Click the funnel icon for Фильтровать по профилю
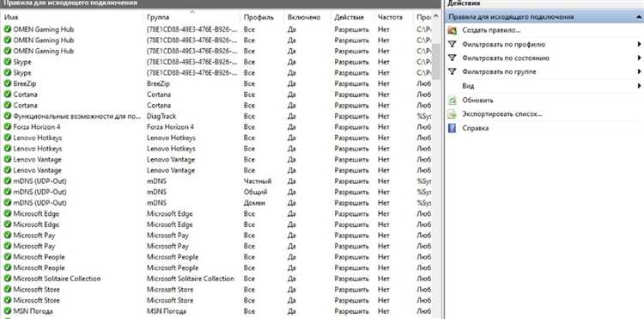The image size is (644, 319). (x=453, y=44)
